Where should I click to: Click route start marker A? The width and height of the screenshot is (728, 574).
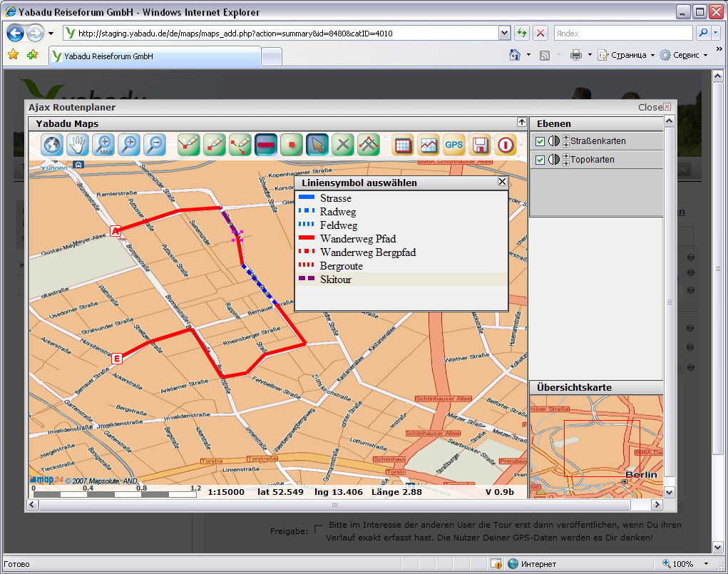115,231
